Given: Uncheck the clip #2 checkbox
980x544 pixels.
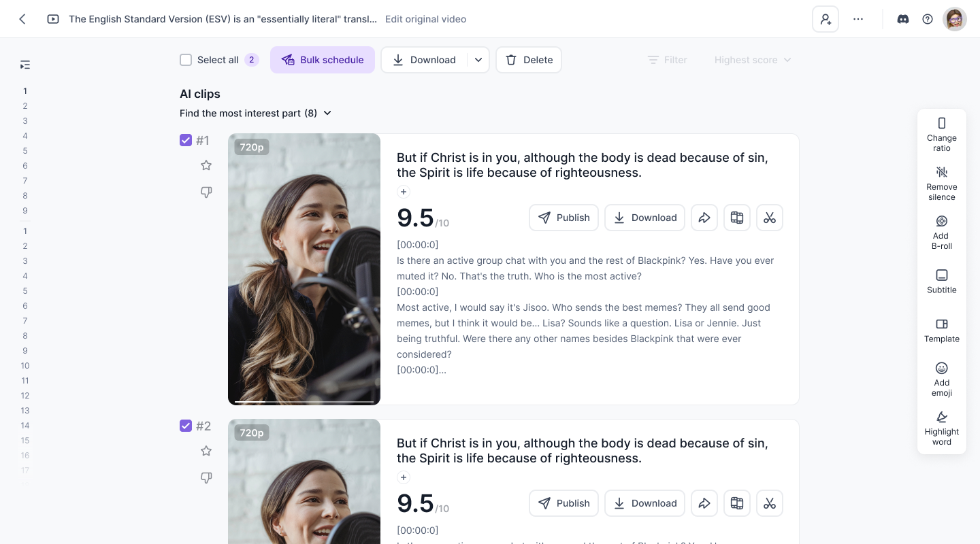Looking at the screenshot, I should [186, 426].
